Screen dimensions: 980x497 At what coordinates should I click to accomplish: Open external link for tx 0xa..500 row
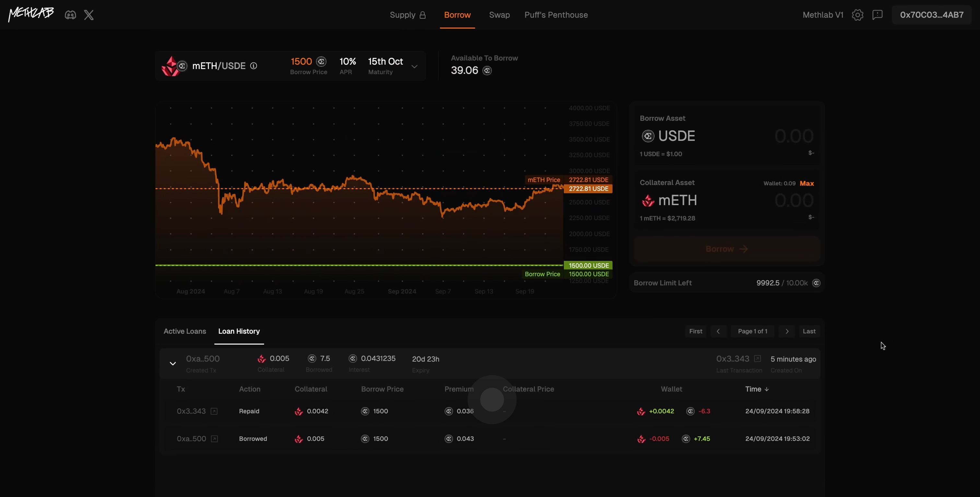click(214, 439)
